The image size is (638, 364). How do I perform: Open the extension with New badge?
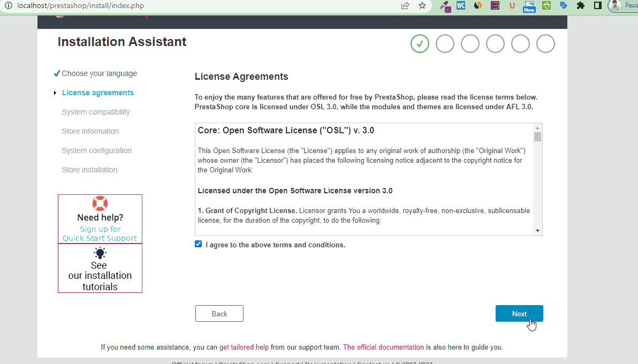(529, 6)
